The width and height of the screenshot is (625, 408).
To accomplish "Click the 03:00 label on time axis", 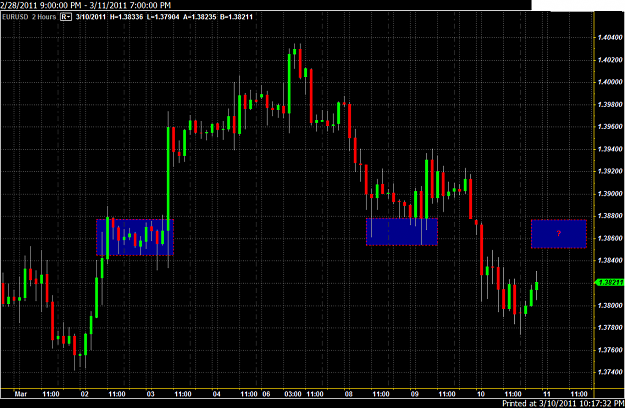I will click(293, 394).
